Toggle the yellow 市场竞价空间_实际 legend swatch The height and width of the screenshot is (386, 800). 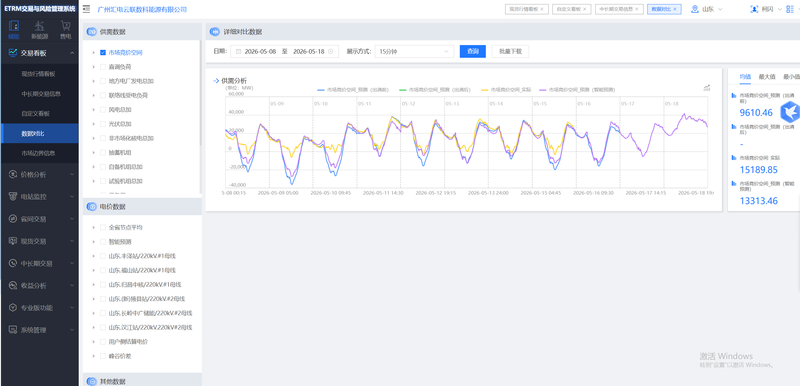point(485,89)
